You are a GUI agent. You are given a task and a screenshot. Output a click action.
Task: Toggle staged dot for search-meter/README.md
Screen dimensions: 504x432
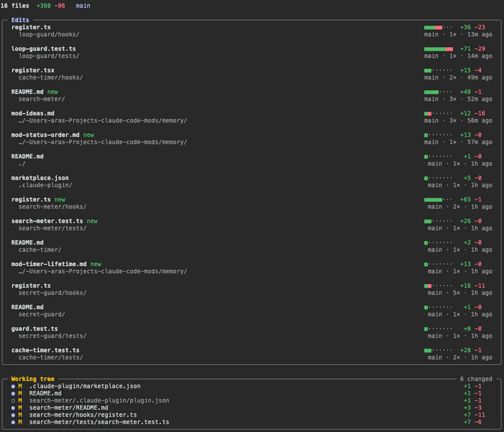pos(13,408)
